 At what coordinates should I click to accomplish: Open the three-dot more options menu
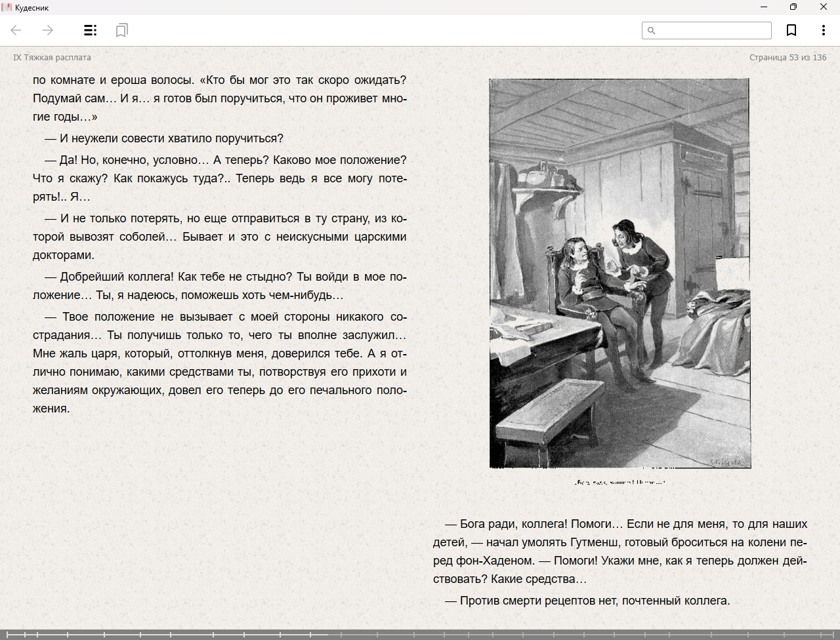[823, 30]
